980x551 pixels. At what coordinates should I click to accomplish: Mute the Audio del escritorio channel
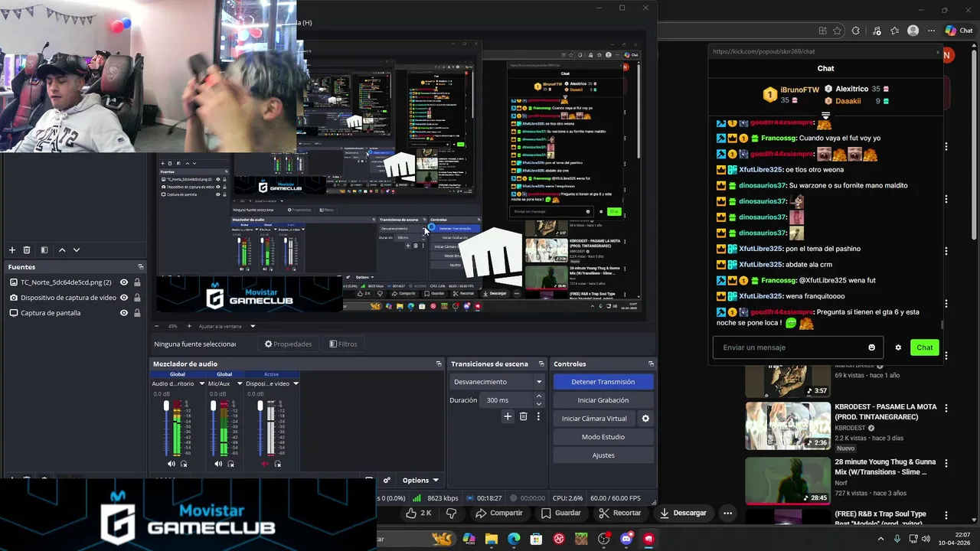click(x=171, y=464)
